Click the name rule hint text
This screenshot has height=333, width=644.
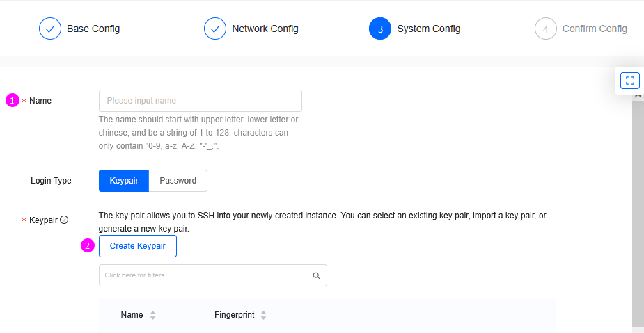coord(198,133)
